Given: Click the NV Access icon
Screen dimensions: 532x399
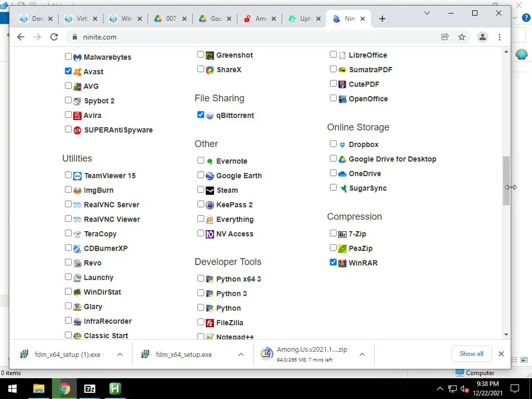Looking at the screenshot, I should point(210,234).
